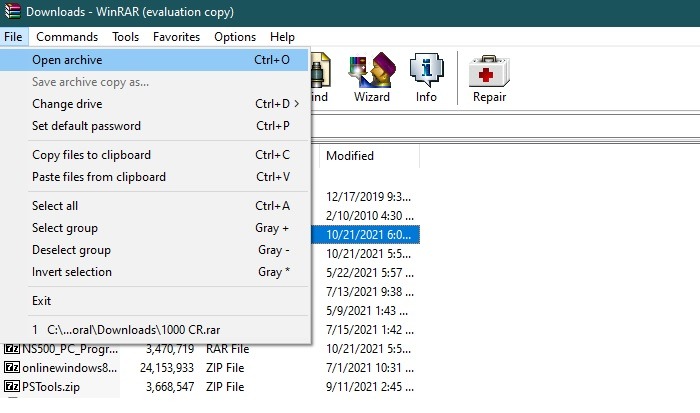Select Set default password menu entry
The width and height of the screenshot is (700, 413).
[x=154, y=126]
